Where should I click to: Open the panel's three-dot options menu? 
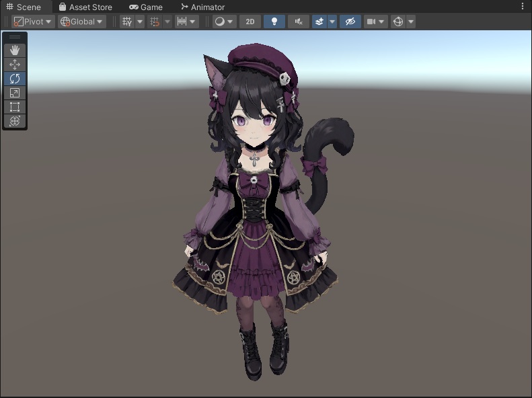coord(522,6)
